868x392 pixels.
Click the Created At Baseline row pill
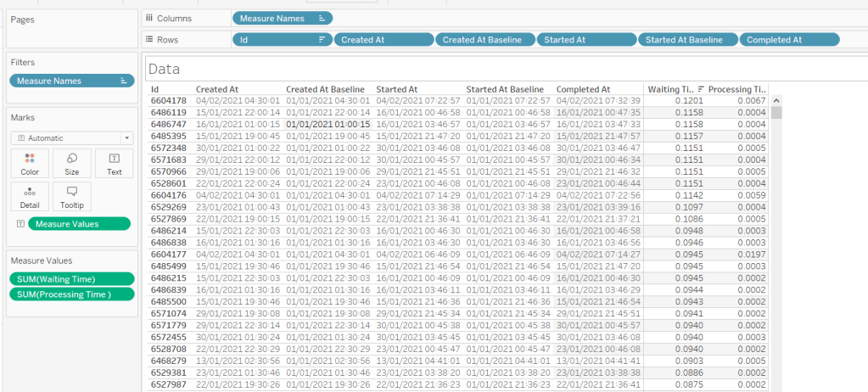pos(484,40)
